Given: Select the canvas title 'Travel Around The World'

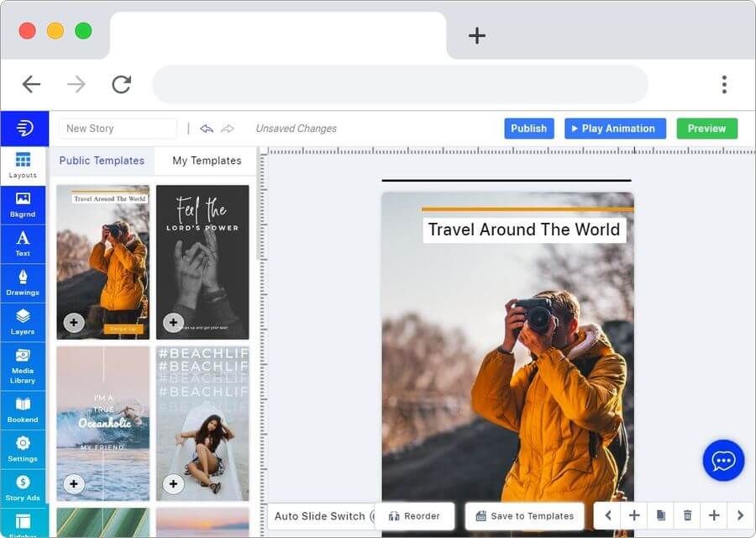Looking at the screenshot, I should [524, 229].
